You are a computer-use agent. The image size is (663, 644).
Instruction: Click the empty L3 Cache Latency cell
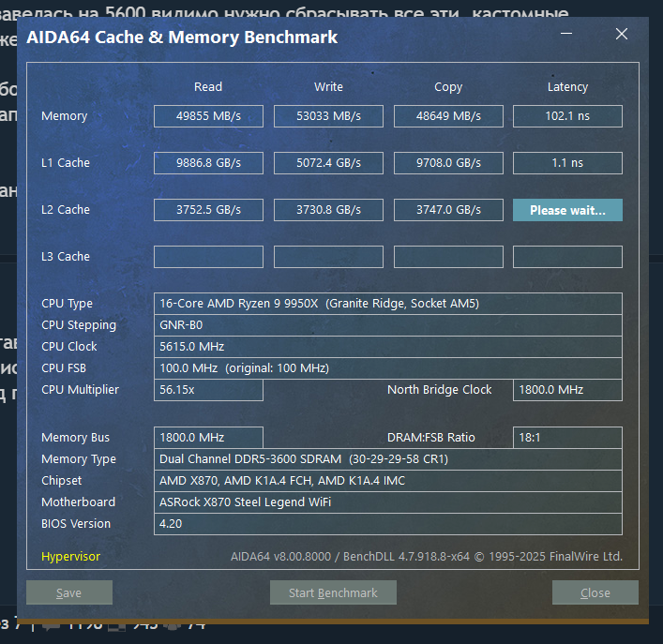[x=567, y=257]
